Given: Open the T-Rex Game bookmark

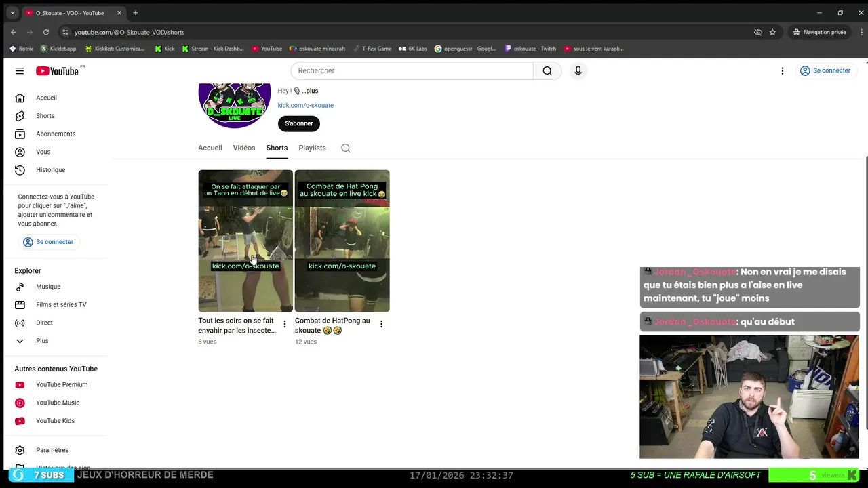Looking at the screenshot, I should (x=372, y=49).
